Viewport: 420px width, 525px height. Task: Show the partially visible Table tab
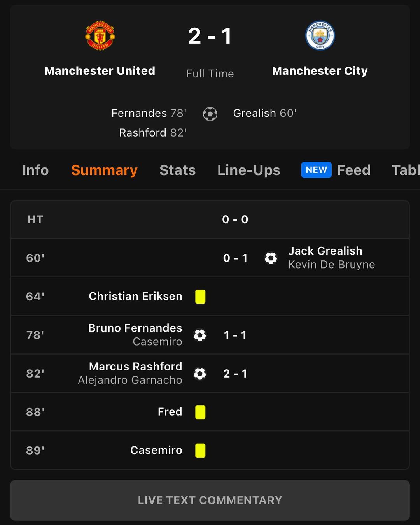[406, 170]
